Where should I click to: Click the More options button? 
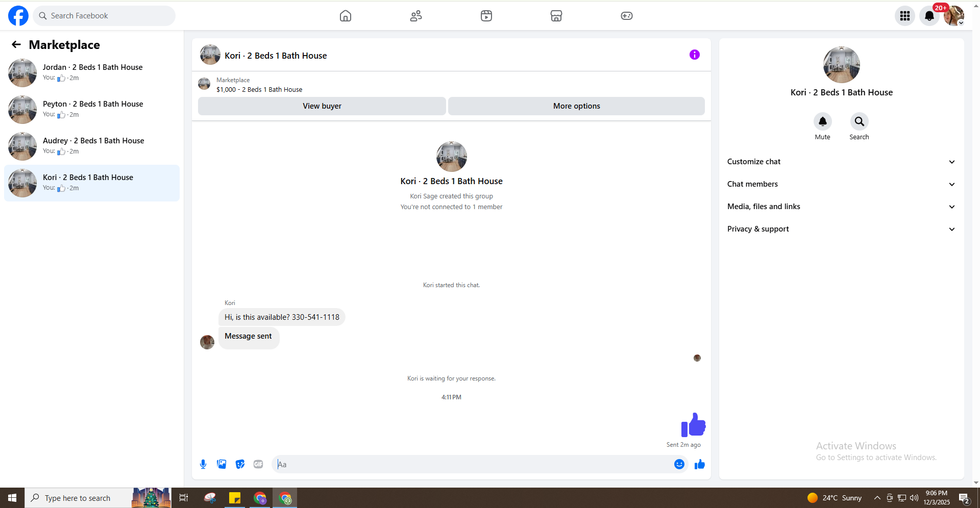click(577, 106)
